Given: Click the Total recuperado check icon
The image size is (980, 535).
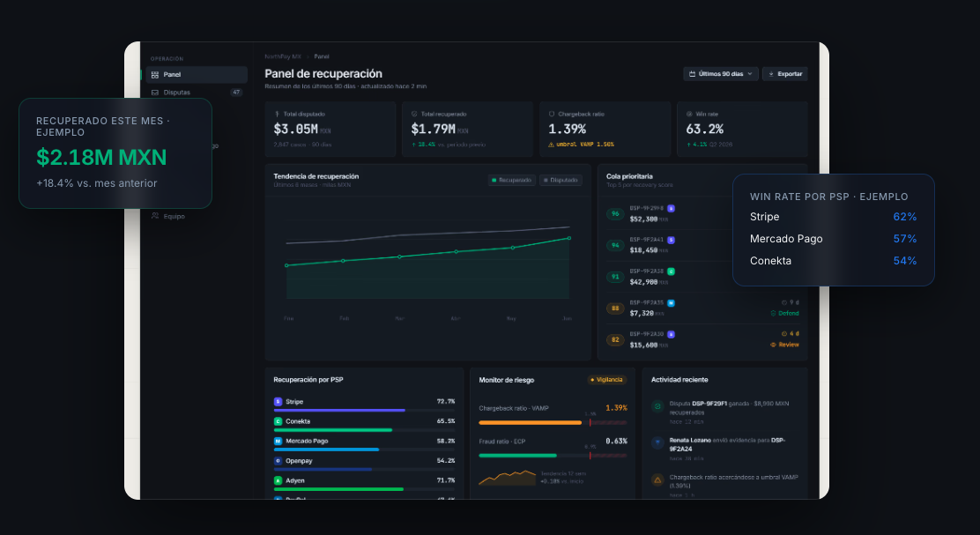Looking at the screenshot, I should (x=414, y=115).
